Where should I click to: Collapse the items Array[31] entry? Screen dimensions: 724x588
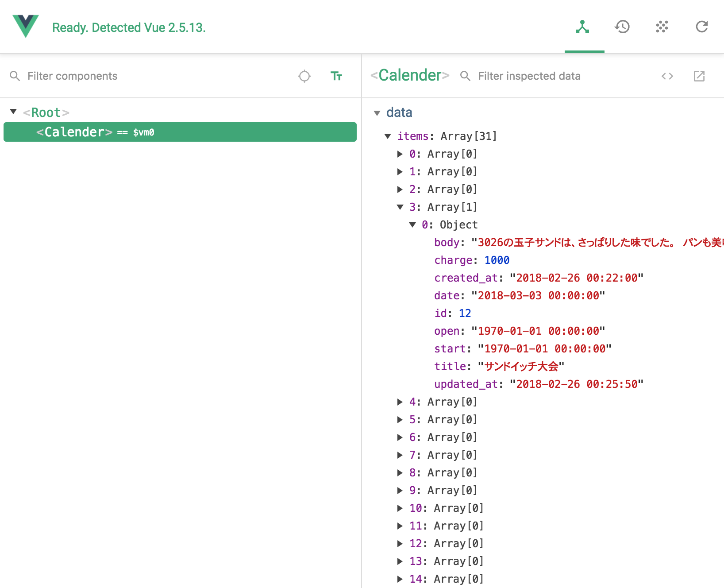click(x=388, y=136)
